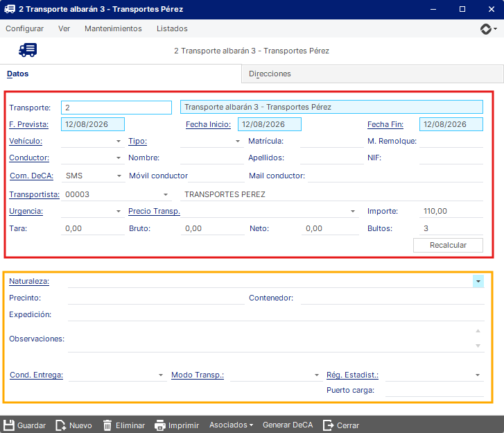Switch to the Direcciones tab
This screenshot has height=433, width=504.
point(372,74)
